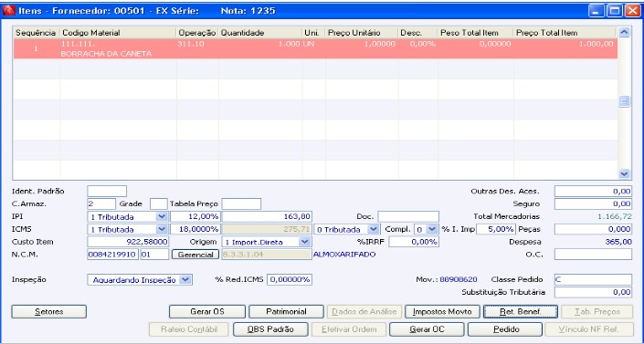Open the Pedido button
The image size is (644, 344).
point(505,329)
